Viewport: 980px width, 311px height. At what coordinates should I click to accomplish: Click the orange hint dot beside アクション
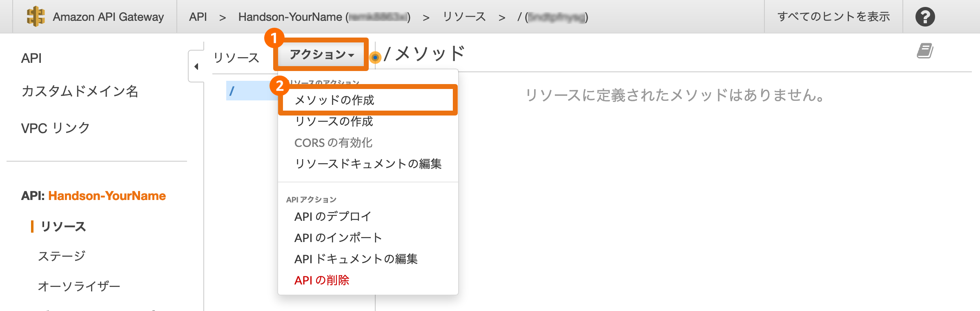(375, 58)
